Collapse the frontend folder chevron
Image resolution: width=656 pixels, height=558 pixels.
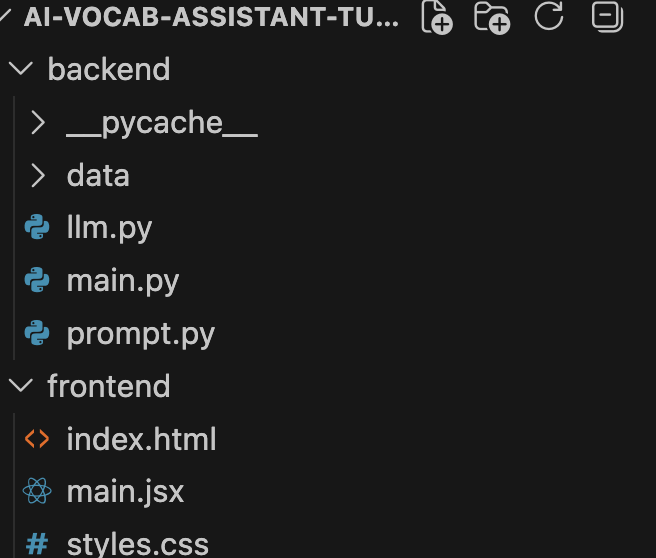pyautogui.click(x=20, y=386)
